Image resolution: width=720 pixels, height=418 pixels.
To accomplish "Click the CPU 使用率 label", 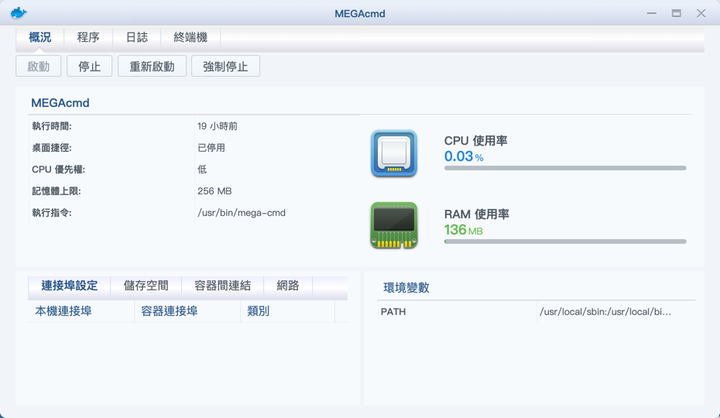I will pos(476,141).
